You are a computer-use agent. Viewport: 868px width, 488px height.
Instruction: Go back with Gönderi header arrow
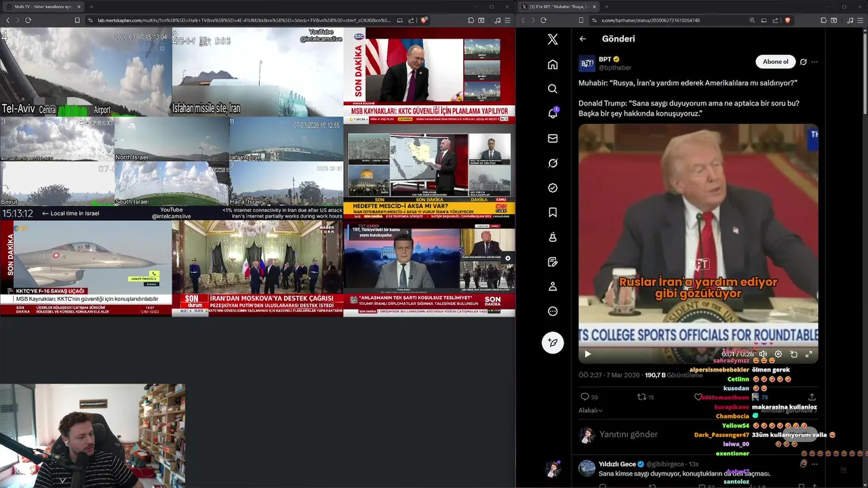pyautogui.click(x=583, y=39)
